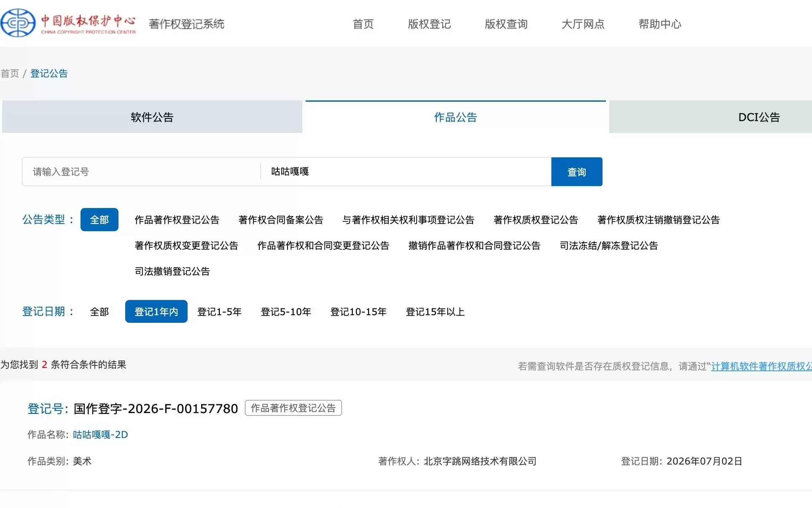
Task: Select the 登记1-5年 date filter
Action: coord(220,312)
